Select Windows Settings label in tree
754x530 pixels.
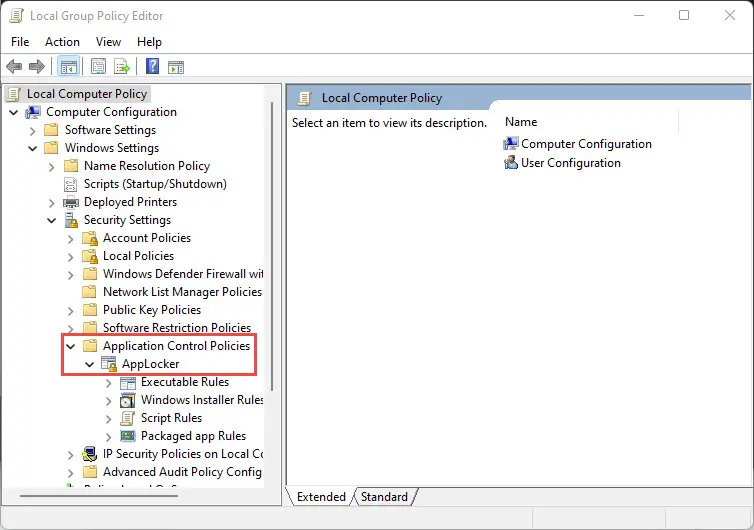click(112, 148)
